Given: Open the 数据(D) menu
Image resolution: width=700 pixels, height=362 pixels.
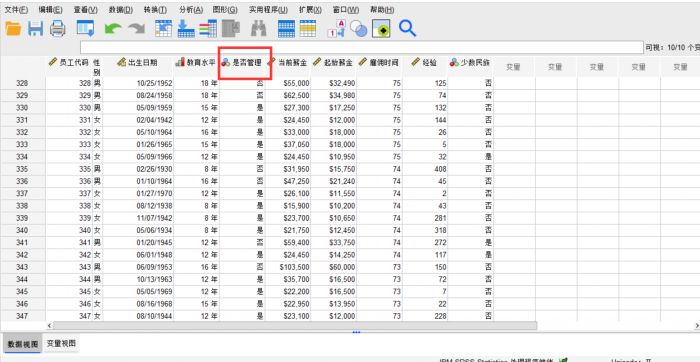Looking at the screenshot, I should (x=121, y=9).
